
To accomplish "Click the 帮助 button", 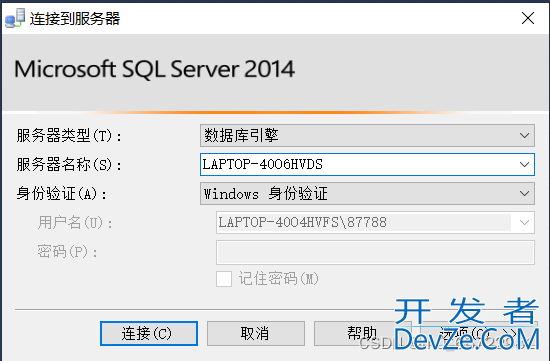I will [x=363, y=333].
